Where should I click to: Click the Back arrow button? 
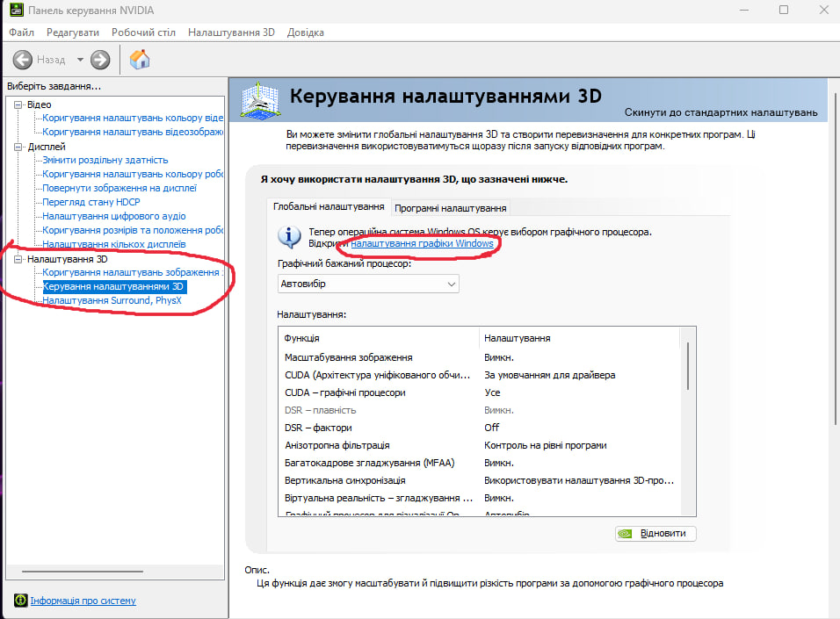click(x=23, y=60)
